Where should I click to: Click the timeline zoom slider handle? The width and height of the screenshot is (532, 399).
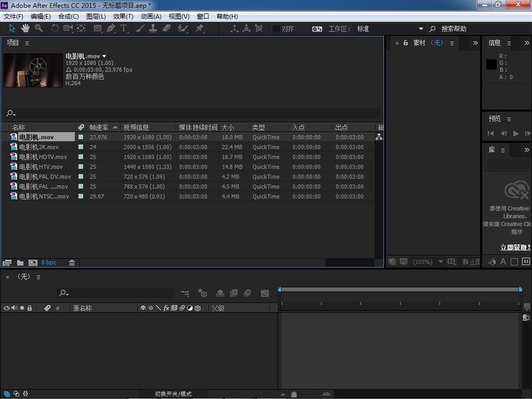click(x=294, y=394)
